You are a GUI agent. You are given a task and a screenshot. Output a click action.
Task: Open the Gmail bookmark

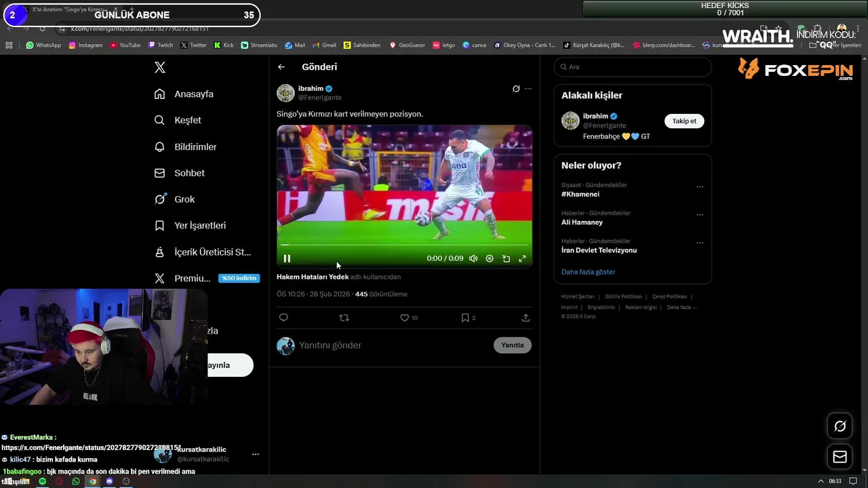click(x=324, y=45)
